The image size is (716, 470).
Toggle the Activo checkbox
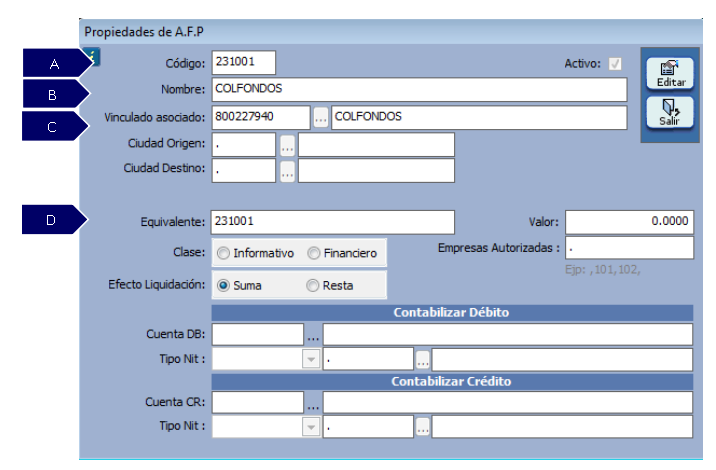[615, 64]
